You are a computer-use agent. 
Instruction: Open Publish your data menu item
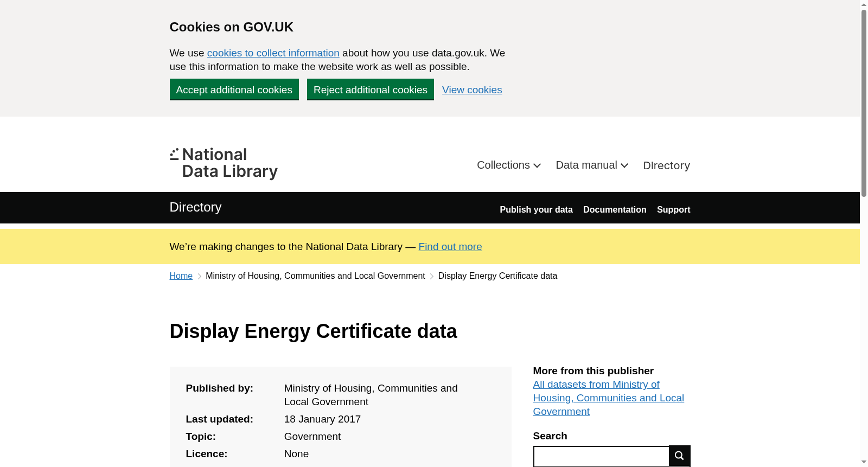[536, 209]
